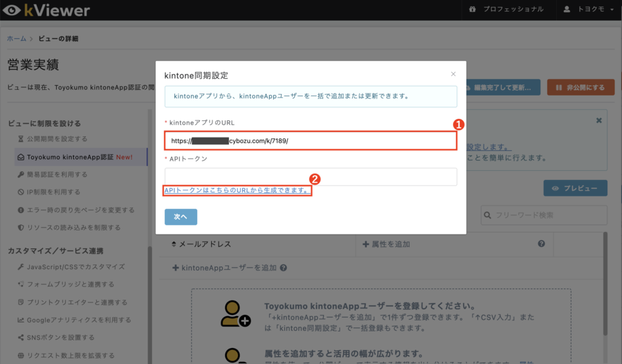Image resolution: width=622 pixels, height=364 pixels.
Task: Click the 営業実績 view title
Action: pos(33,64)
